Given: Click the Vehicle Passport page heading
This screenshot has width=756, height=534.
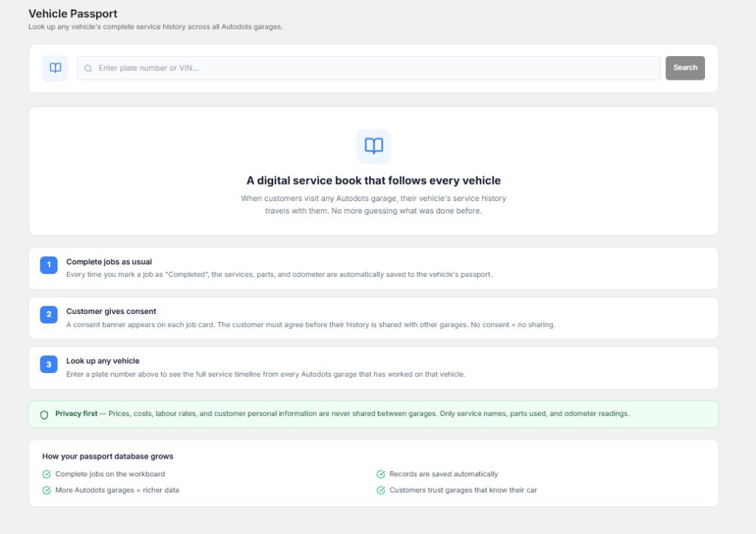Looking at the screenshot, I should tap(72, 14).
